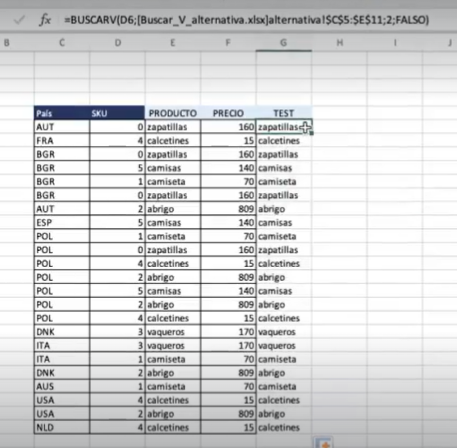Select the PRECIO cell in the FRA row
457x448 pixels.
tap(228, 141)
